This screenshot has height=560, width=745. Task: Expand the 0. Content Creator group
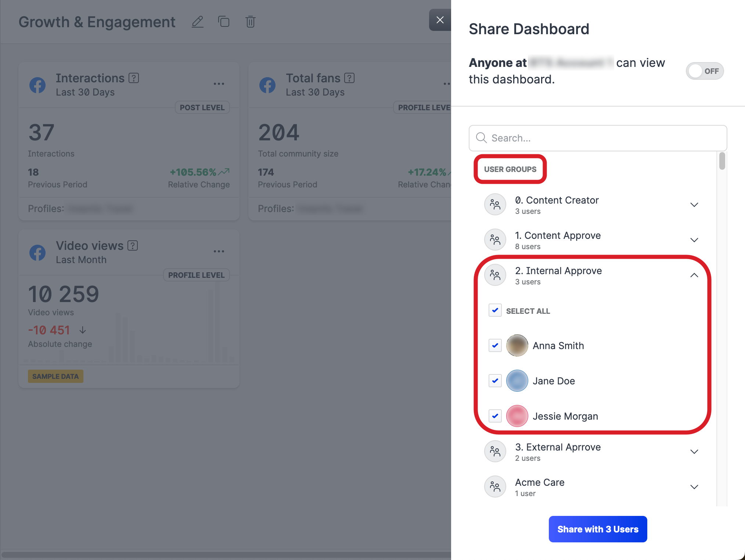click(x=694, y=205)
